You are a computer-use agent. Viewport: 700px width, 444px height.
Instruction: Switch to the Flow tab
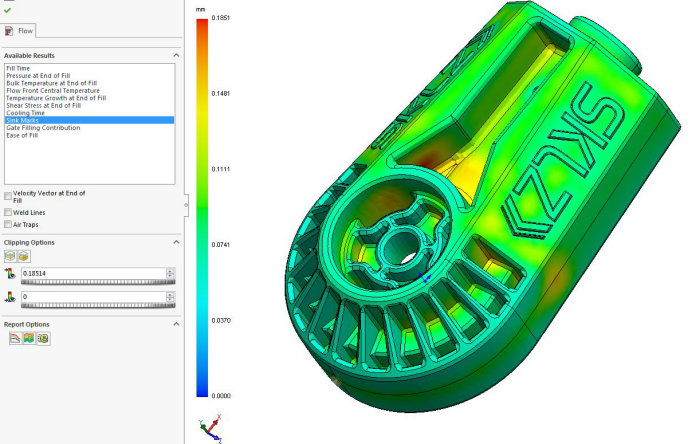pos(20,31)
